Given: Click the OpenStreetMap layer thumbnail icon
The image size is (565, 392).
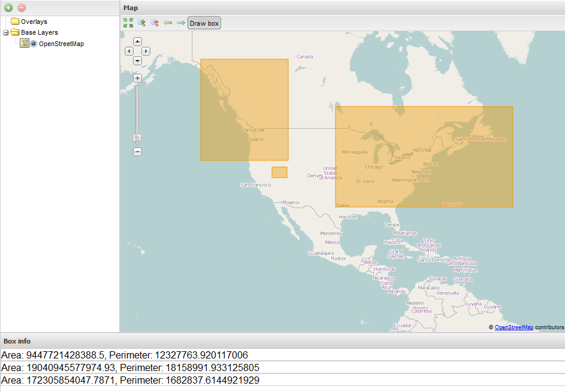Looking at the screenshot, I should (24, 43).
